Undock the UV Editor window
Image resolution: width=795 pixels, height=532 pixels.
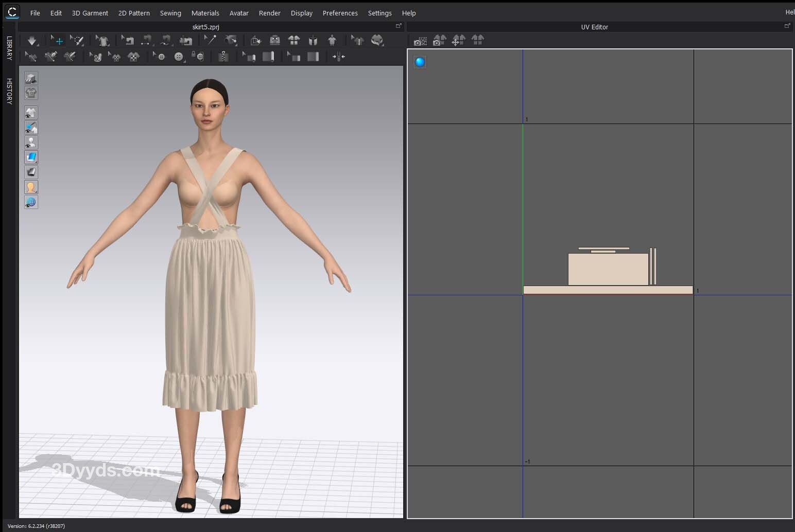tap(787, 26)
